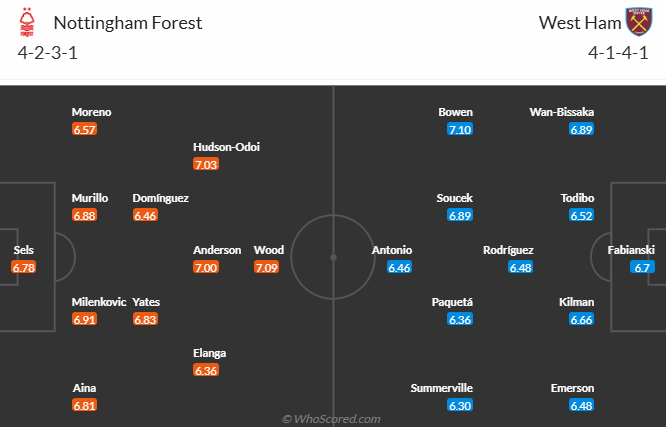This screenshot has width=666, height=427.
Task: Click Wood's 7.09 rating badge
Action: [x=267, y=267]
